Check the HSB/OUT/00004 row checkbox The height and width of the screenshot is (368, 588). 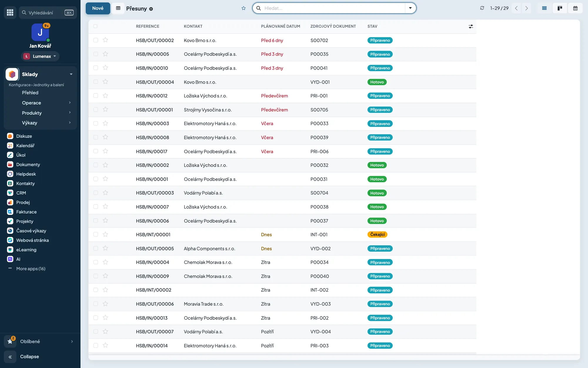[x=96, y=82]
